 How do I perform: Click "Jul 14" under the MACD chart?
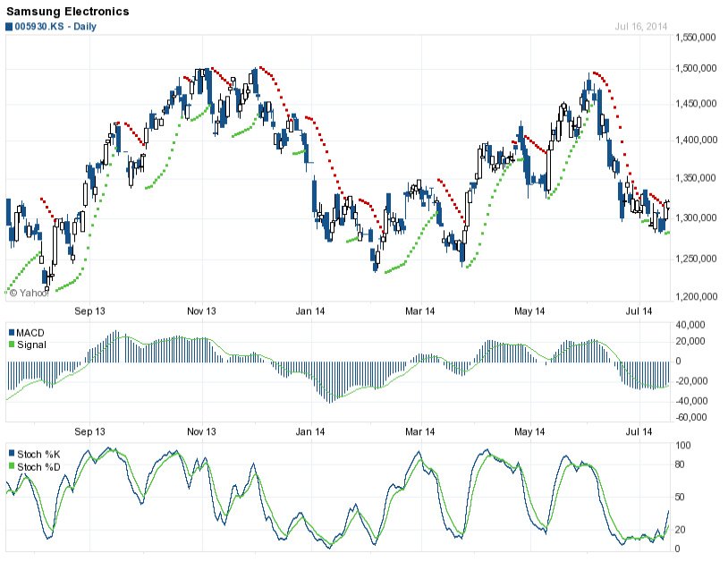(639, 431)
